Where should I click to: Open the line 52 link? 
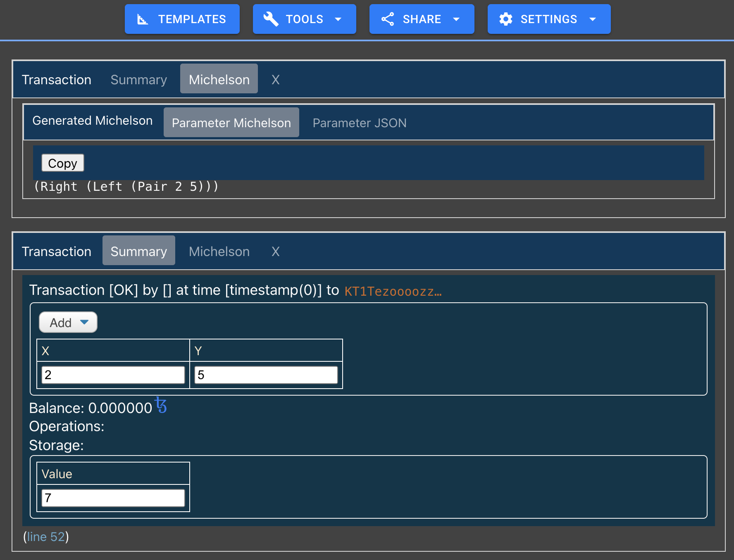point(46,536)
